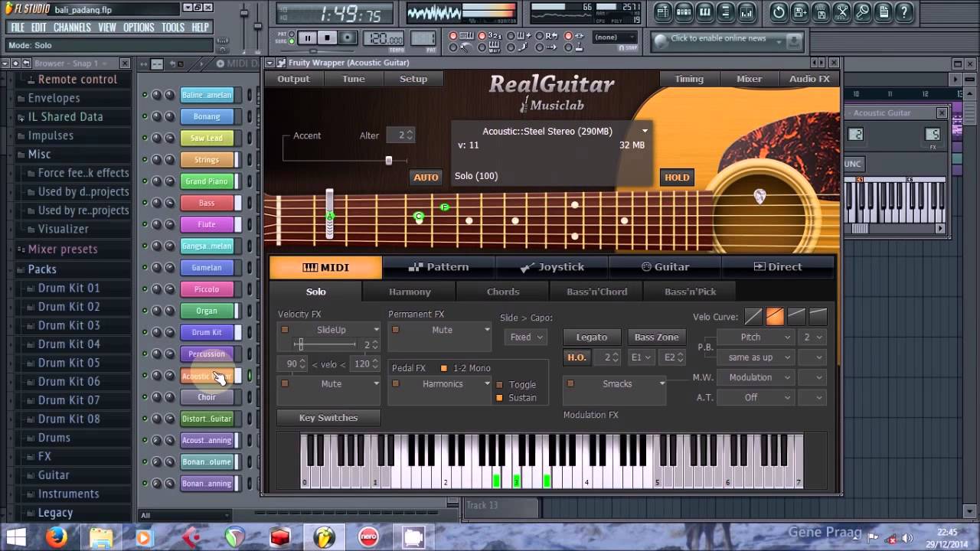
Task: Click the save-new-version icon
Action: click(x=799, y=11)
